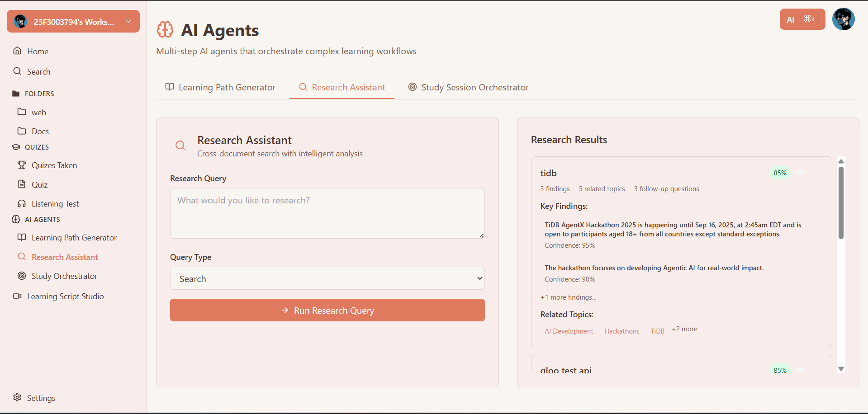Open the web folder in sidebar

click(38, 112)
